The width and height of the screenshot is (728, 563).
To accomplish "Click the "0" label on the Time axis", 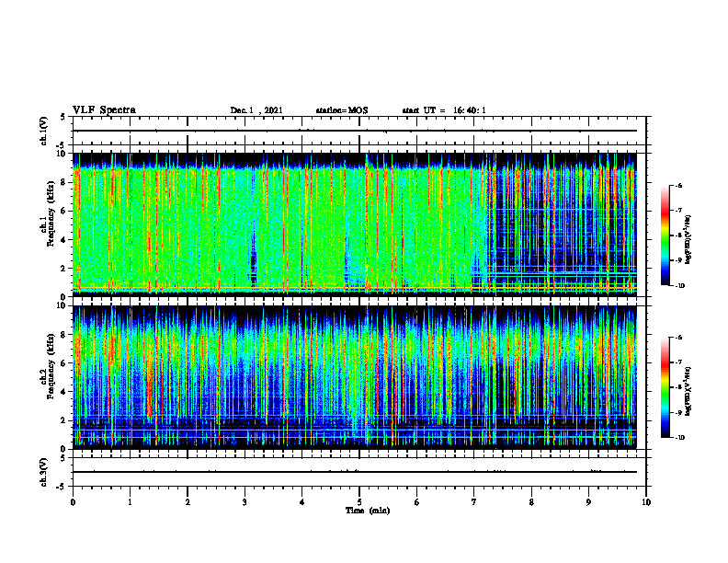I will (x=73, y=502).
